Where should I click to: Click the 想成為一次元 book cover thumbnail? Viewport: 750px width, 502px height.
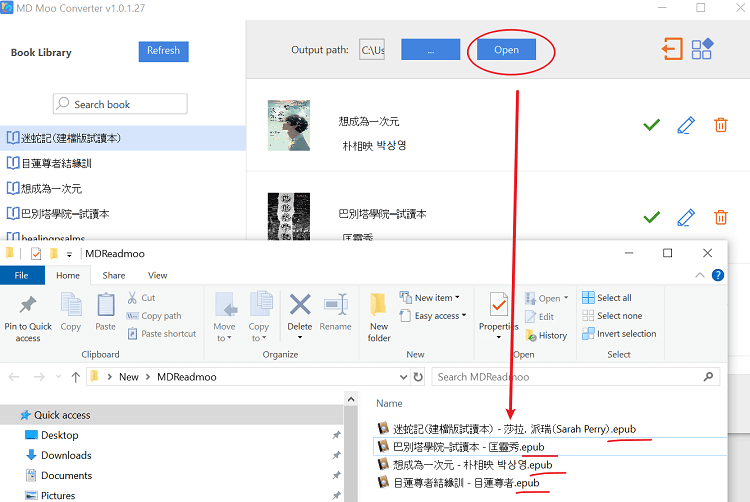pos(289,125)
